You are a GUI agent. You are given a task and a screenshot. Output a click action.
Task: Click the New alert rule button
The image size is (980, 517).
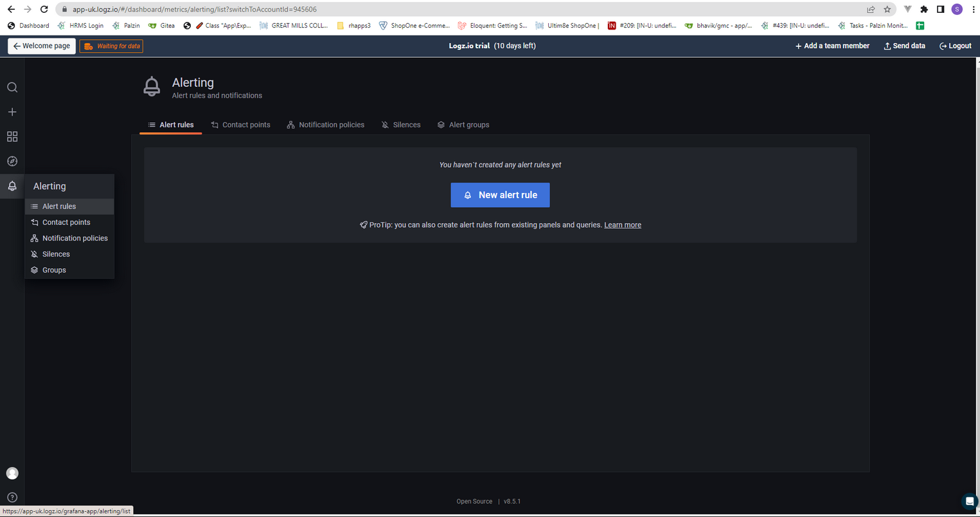coord(500,195)
